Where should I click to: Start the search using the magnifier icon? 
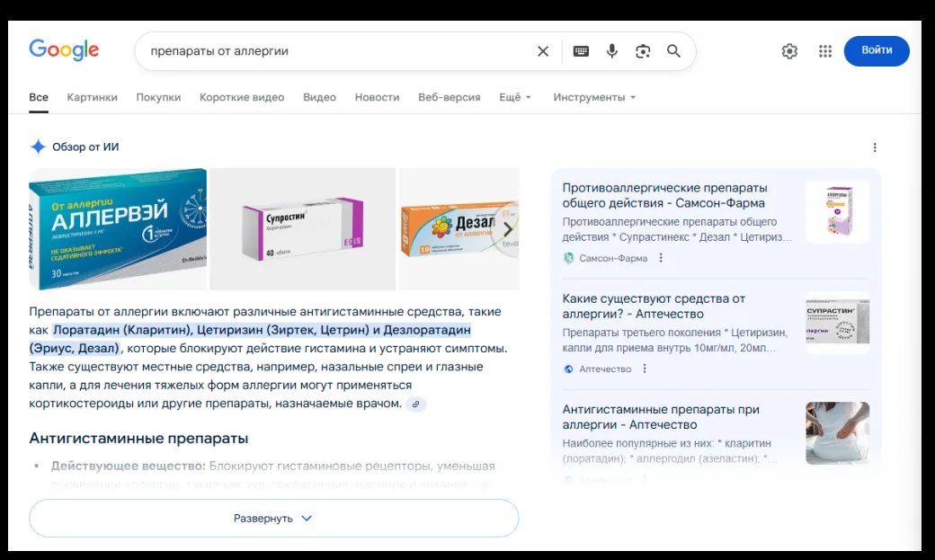(673, 51)
